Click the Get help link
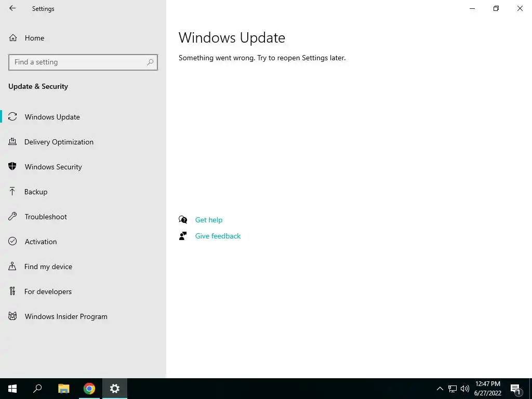 pos(209,220)
